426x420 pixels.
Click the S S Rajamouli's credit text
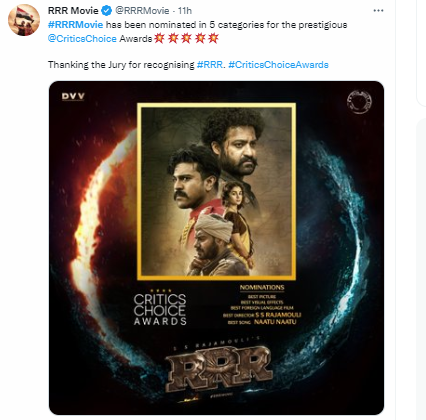pyautogui.click(x=217, y=342)
